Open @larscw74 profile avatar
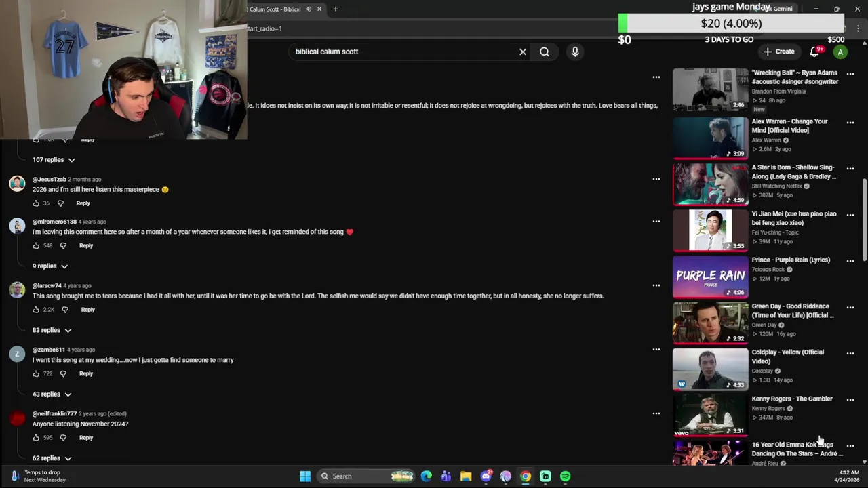Viewport: 868px width, 488px height. coord(17,290)
